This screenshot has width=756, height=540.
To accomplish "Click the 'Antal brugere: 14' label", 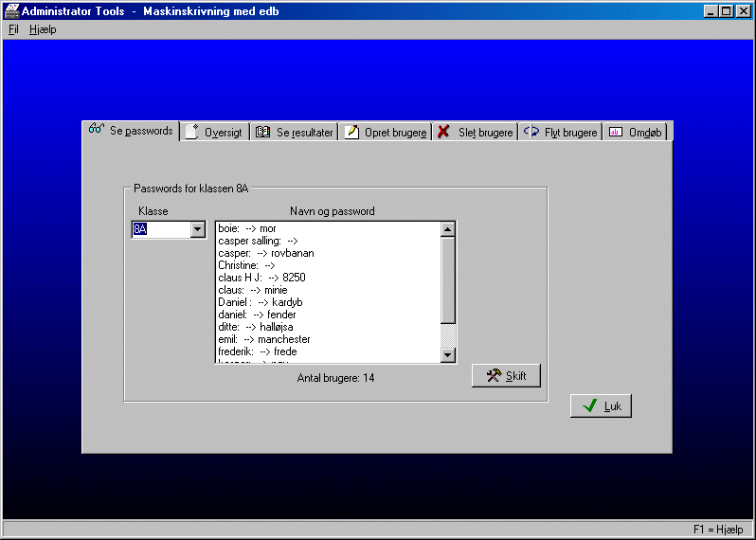I will point(335,378).
